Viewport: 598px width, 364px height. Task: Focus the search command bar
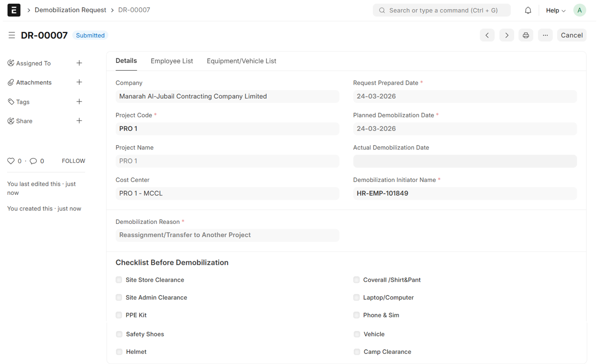pos(442,10)
